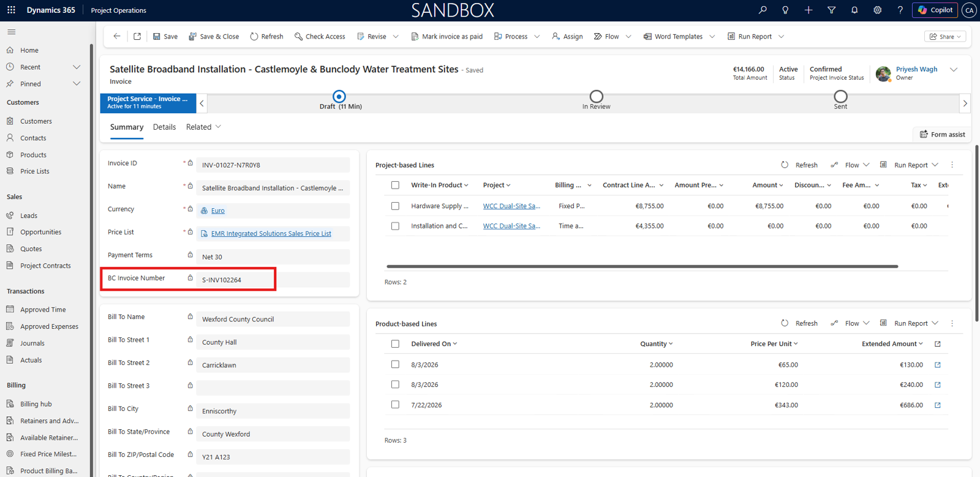The height and width of the screenshot is (477, 980).
Task: Expand the header fields chevron beside owner
Action: pos(954,70)
